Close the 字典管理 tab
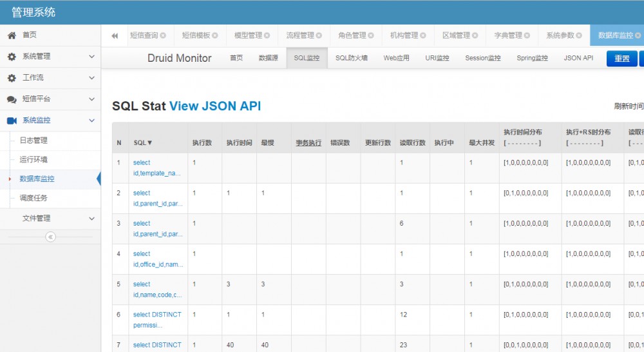This screenshot has width=644, height=352. [527, 35]
